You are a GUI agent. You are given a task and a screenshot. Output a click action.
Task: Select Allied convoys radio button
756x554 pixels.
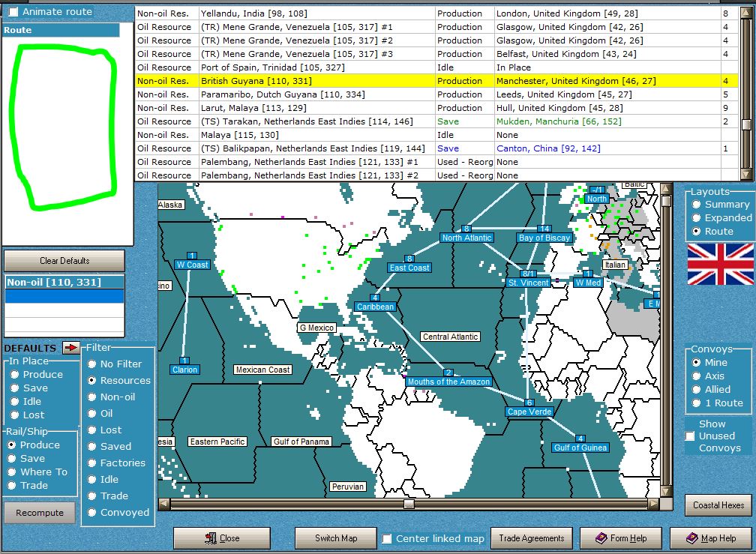pos(696,389)
